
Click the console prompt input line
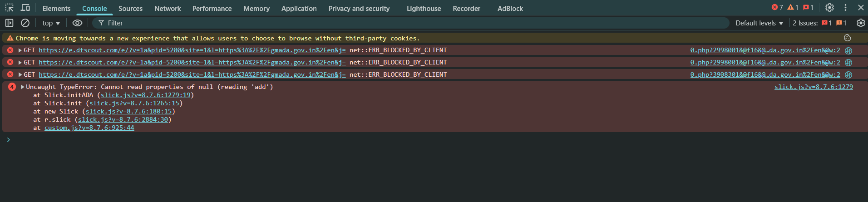click(x=436, y=140)
